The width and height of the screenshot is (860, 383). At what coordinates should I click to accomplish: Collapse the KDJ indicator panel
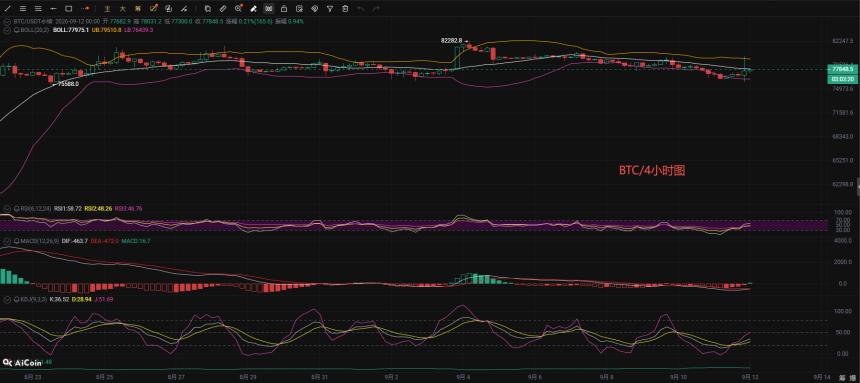point(7,300)
